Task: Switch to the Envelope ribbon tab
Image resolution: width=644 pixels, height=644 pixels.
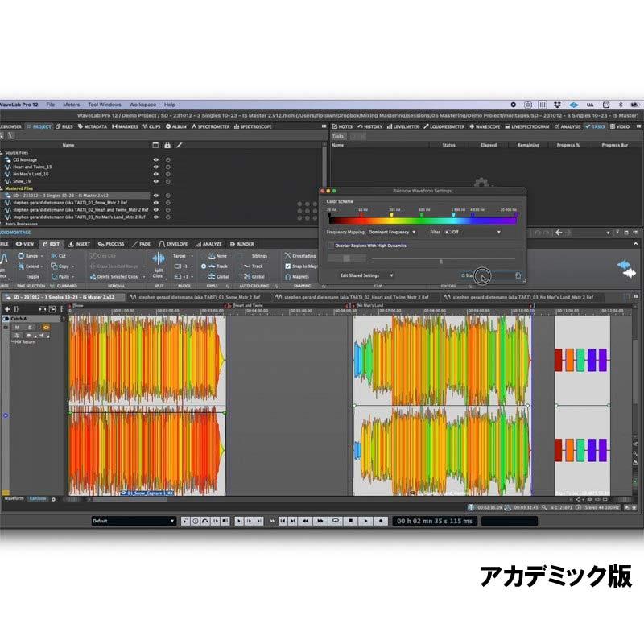Action: pos(173,243)
